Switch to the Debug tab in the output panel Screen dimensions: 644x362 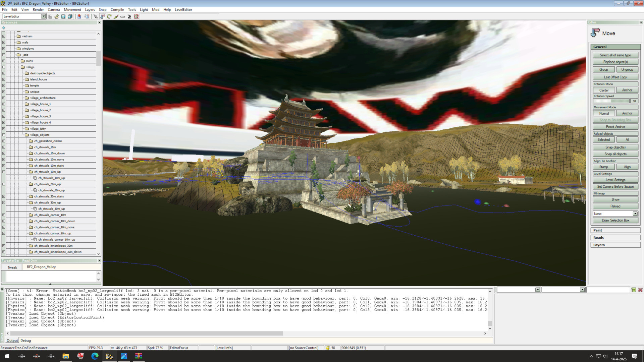point(25,340)
